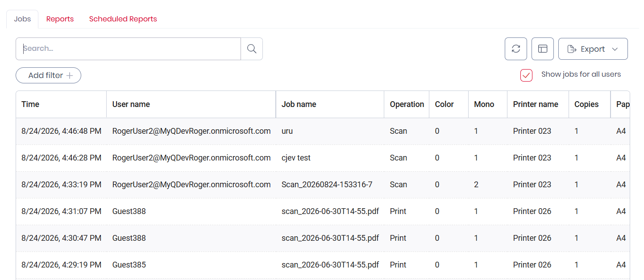The width and height of the screenshot is (644, 280).
Task: Click the Printer name column header
Action: pyautogui.click(x=538, y=104)
